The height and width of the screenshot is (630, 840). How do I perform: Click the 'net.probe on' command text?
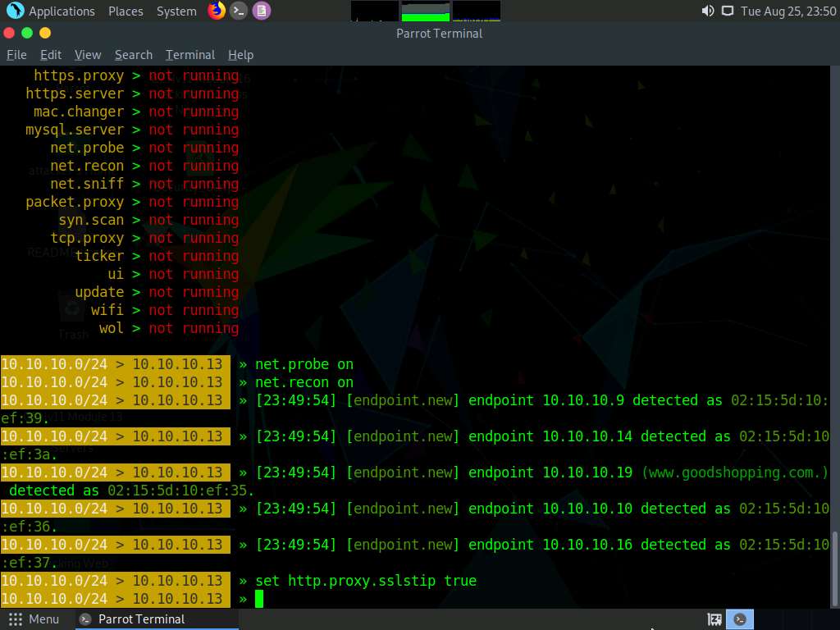(x=304, y=364)
